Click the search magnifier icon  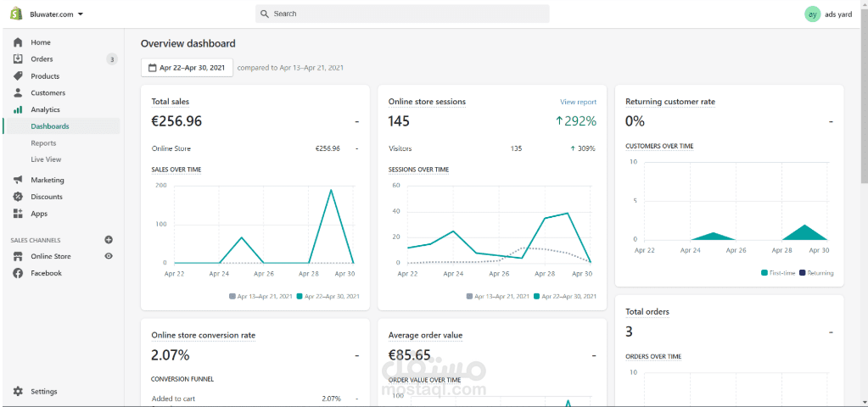[x=265, y=14]
